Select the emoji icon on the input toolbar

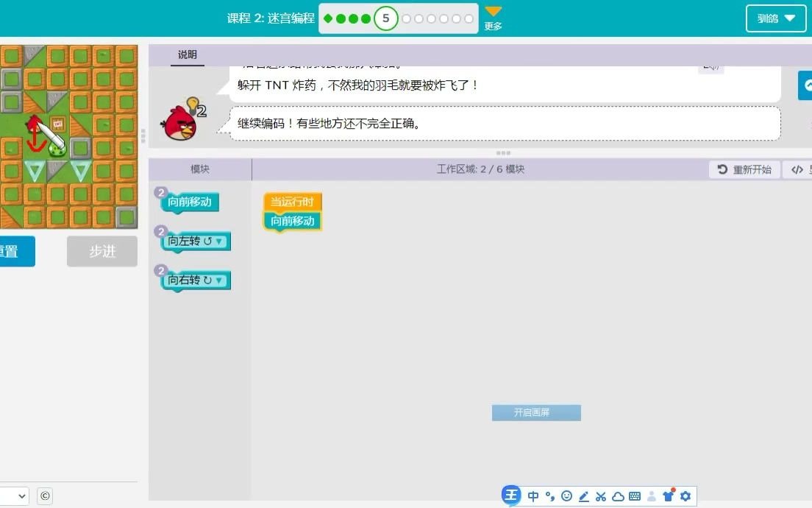(566, 496)
